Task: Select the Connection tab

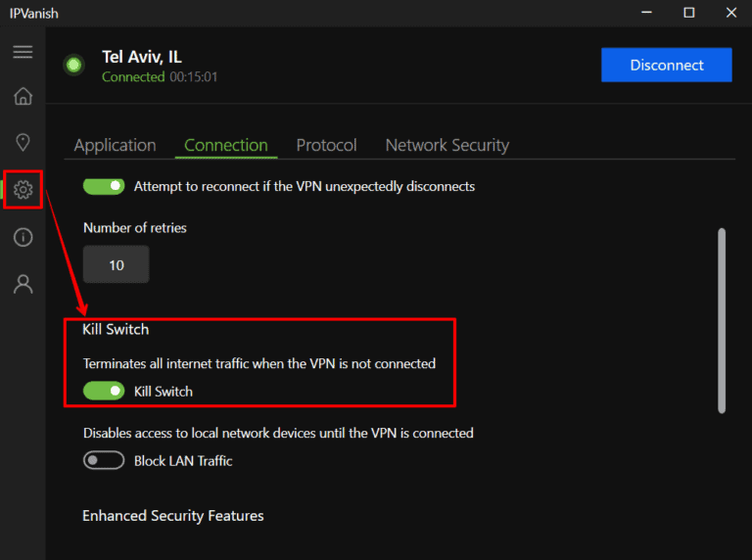Action: pos(226,145)
